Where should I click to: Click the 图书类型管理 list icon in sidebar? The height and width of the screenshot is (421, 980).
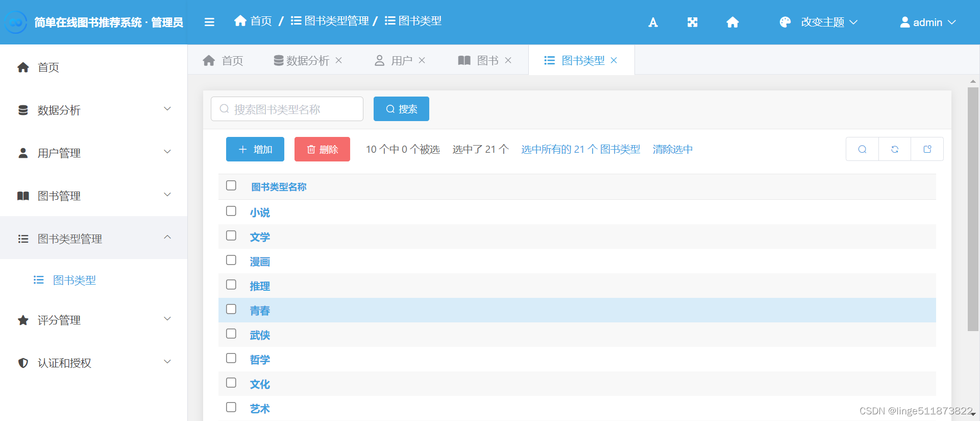23,239
